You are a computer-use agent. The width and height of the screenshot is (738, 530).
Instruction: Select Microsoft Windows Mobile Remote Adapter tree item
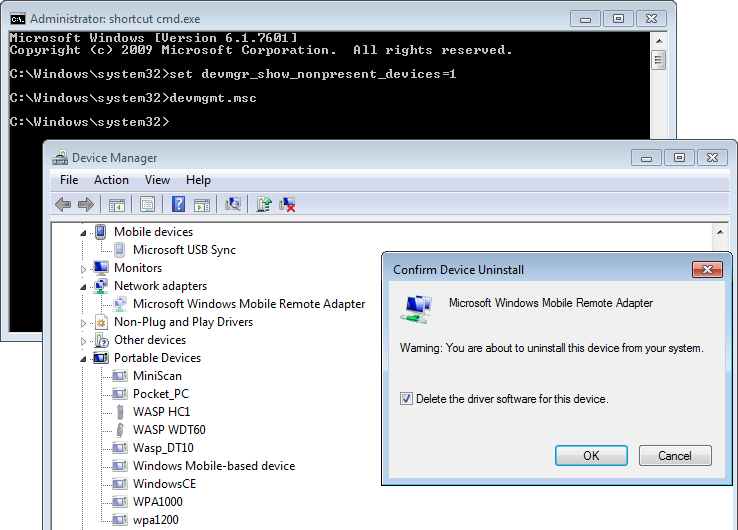click(249, 304)
